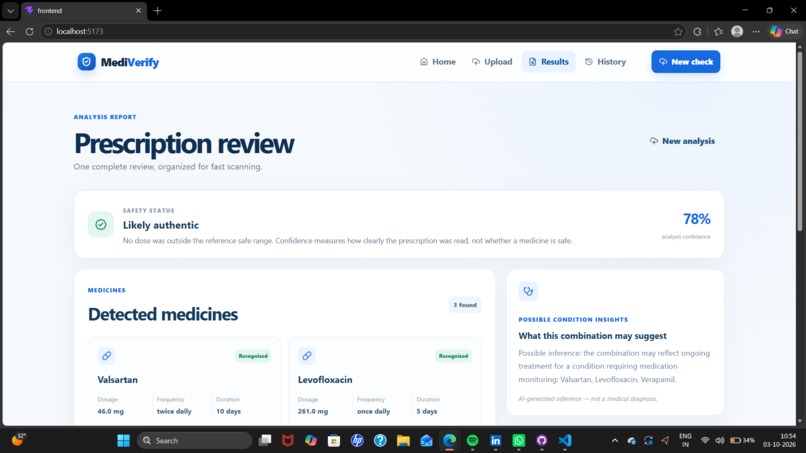Open browser extensions icon
Screen dimensions: 806x453
tap(697, 31)
